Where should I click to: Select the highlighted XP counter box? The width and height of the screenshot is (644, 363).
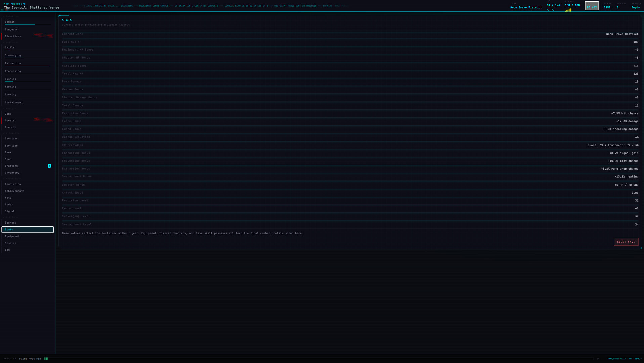coord(592,6)
